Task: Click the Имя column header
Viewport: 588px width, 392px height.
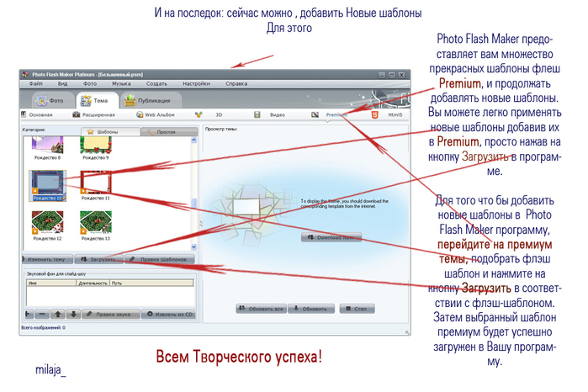Action: (x=51, y=283)
